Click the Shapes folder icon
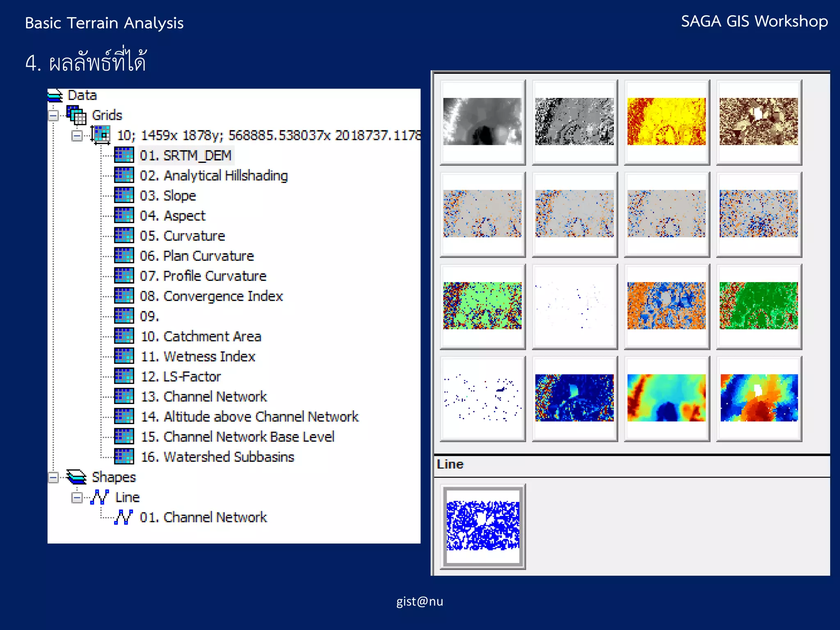 tap(77, 477)
